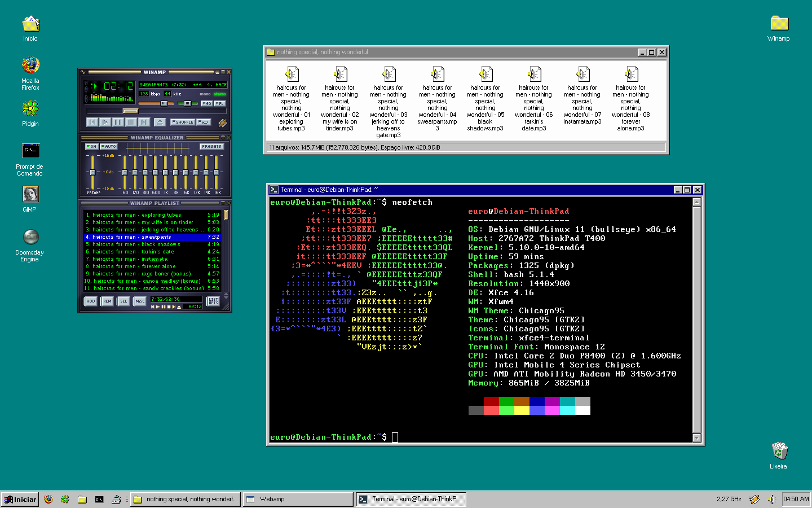812x508 pixels.
Task: Click Winamp balance slider
Action: (188, 104)
